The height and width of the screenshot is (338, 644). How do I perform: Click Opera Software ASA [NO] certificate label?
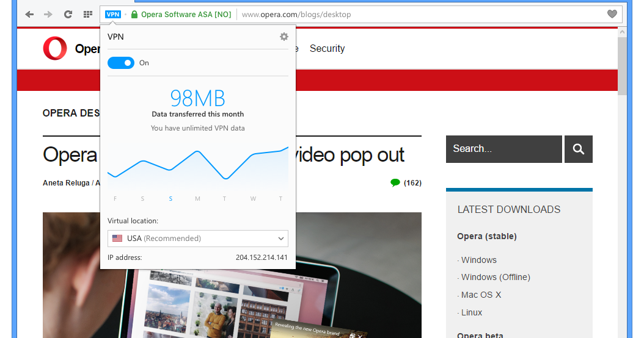(186, 15)
